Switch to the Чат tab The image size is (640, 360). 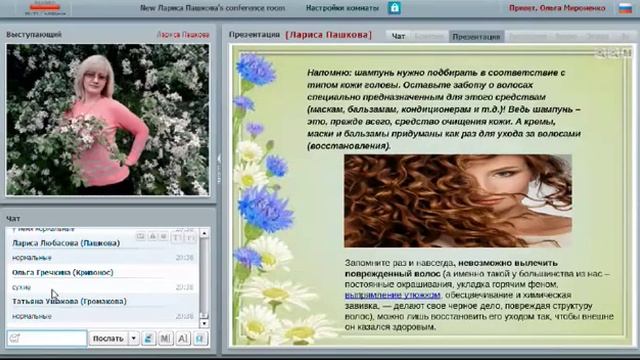pyautogui.click(x=398, y=36)
